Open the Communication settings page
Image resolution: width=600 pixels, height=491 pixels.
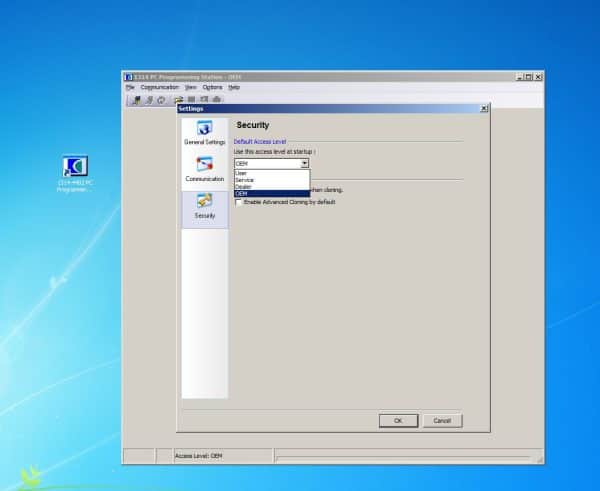coord(204,170)
